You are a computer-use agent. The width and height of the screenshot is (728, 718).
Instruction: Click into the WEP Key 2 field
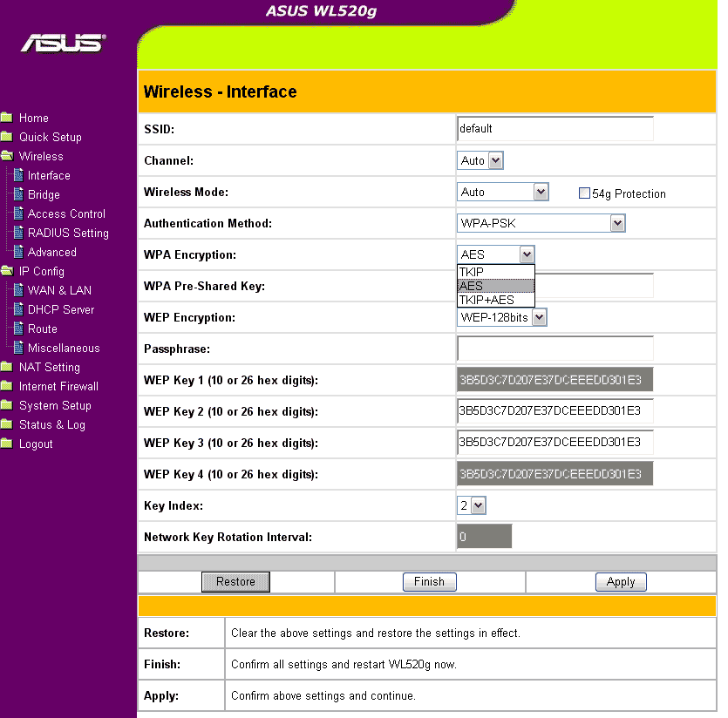tap(555, 411)
